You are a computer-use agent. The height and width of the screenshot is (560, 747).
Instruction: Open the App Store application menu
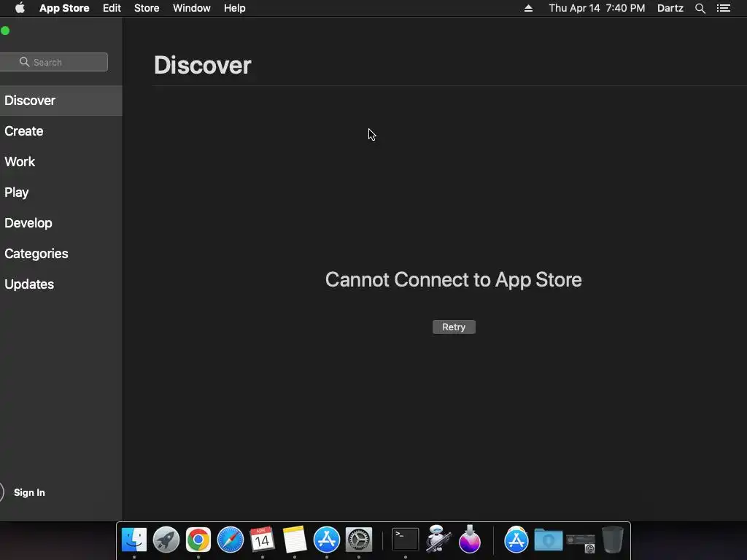(64, 8)
